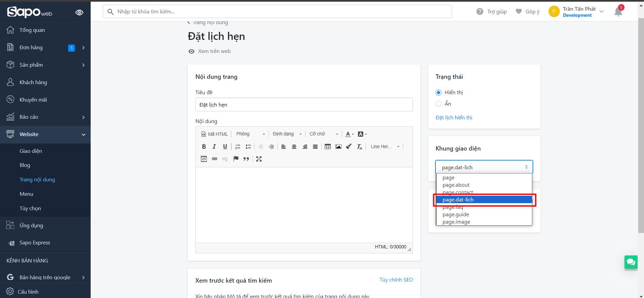Click the Khung giao diện select box
Screen dimensions: 644x298
coord(484,167)
